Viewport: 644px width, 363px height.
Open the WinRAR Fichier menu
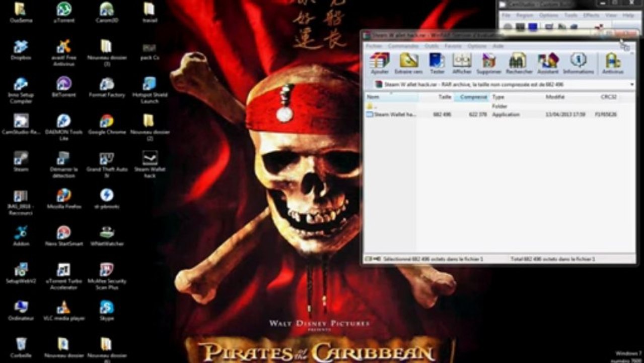click(374, 46)
